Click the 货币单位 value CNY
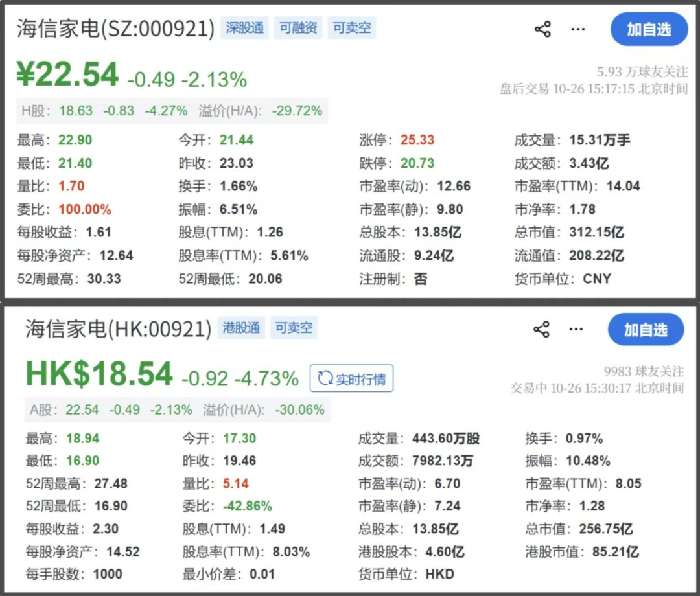700x596 pixels. click(597, 279)
